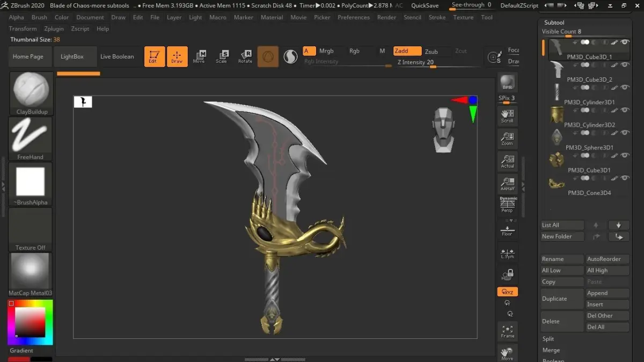
Task: Hide the PM3D_Cube3D_2 subtool with eye icon
Action: tap(625, 64)
